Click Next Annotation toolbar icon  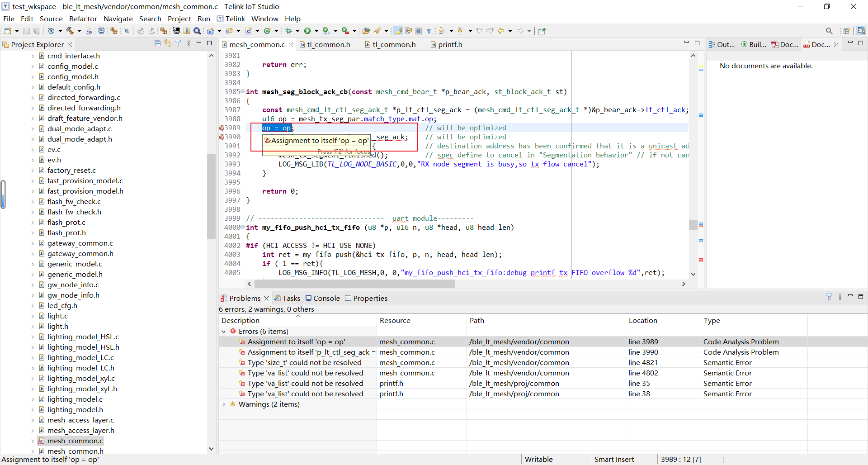coord(442,31)
